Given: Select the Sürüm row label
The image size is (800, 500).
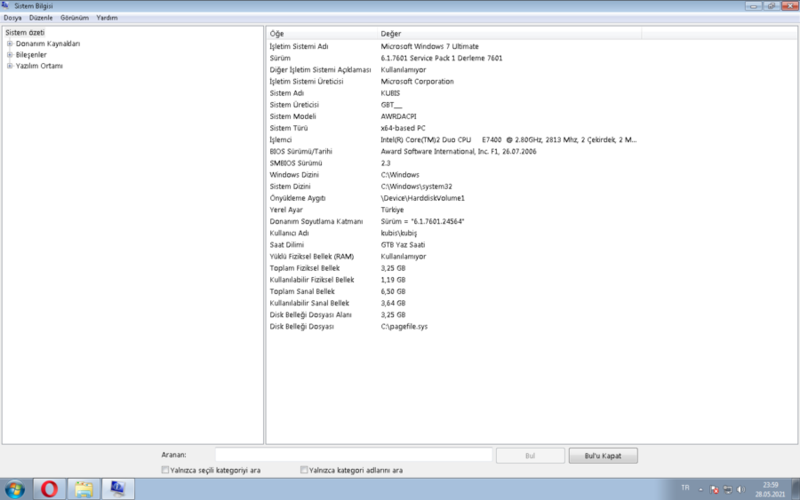Looking at the screenshot, I should point(280,58).
